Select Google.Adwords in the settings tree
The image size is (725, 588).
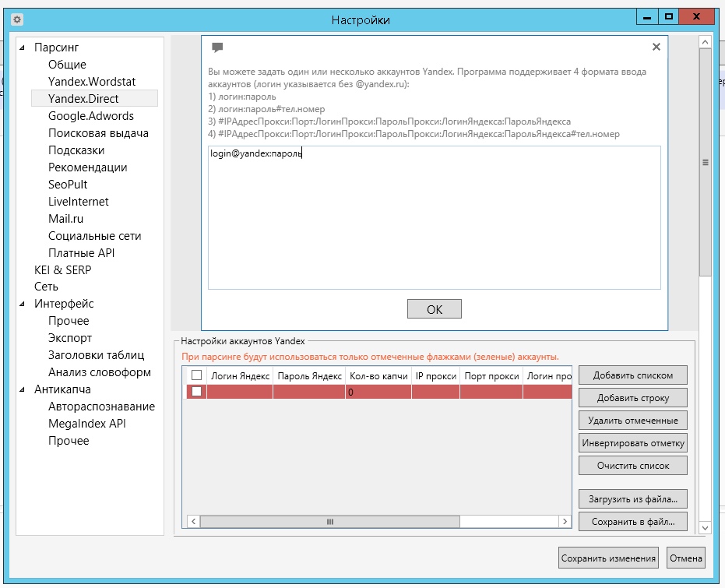(90, 116)
